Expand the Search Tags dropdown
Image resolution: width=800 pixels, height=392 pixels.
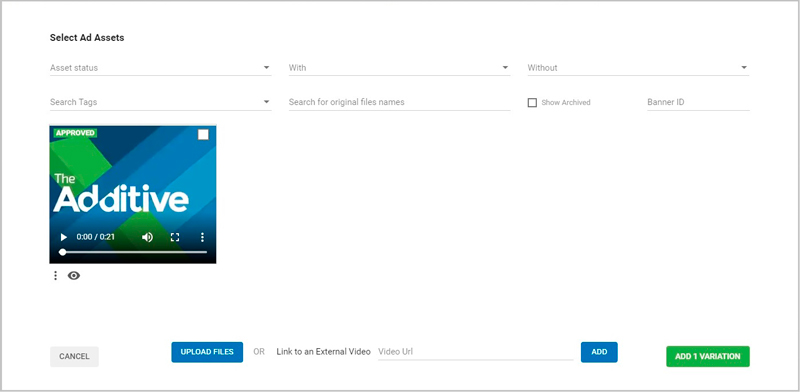click(x=160, y=102)
